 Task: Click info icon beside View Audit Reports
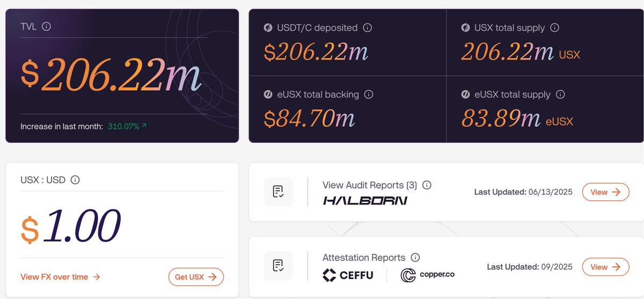click(427, 185)
